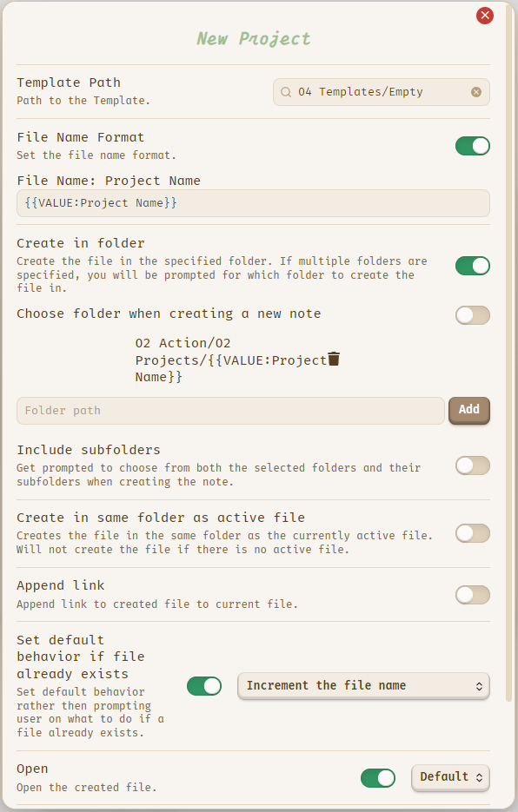The height and width of the screenshot is (812, 518).
Task: Clear the Template Path field with the x icon
Action: click(x=476, y=92)
